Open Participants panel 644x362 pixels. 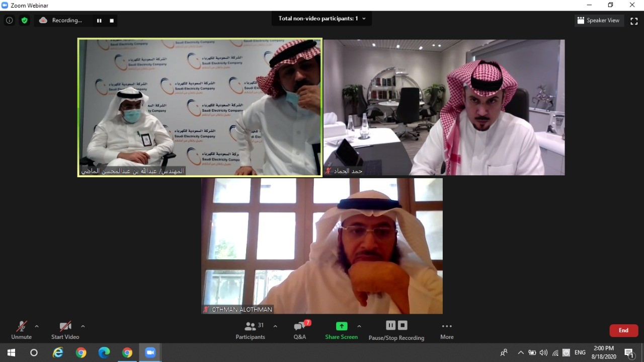coord(250,331)
